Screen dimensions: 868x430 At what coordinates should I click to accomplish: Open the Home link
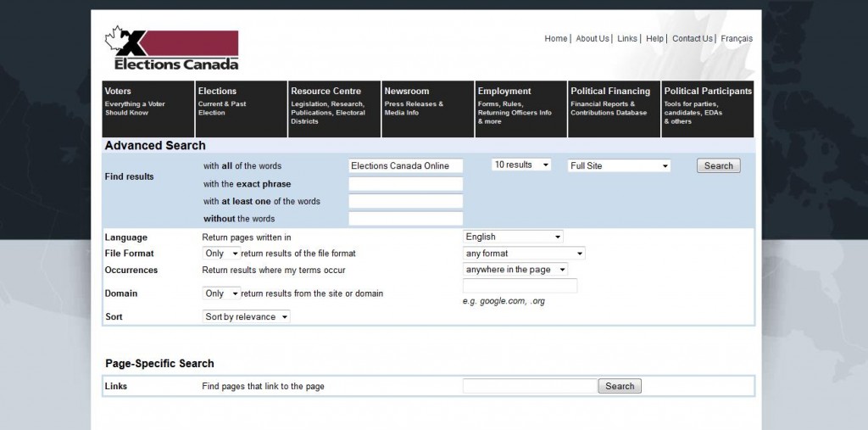[x=556, y=39]
